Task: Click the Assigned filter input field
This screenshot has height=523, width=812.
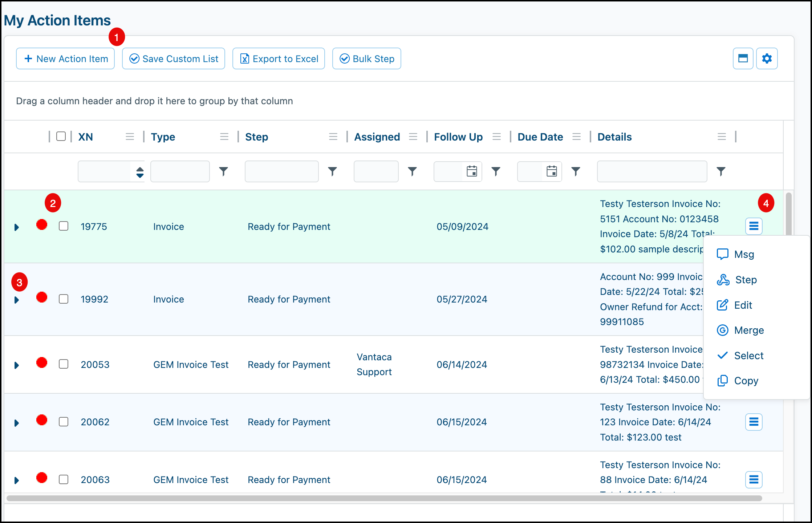Action: point(376,171)
